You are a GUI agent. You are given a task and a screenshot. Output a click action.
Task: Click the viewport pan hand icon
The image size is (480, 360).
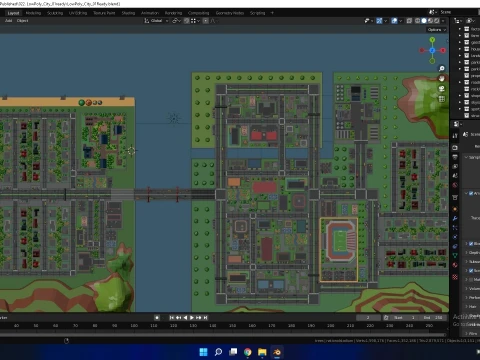[x=442, y=79]
